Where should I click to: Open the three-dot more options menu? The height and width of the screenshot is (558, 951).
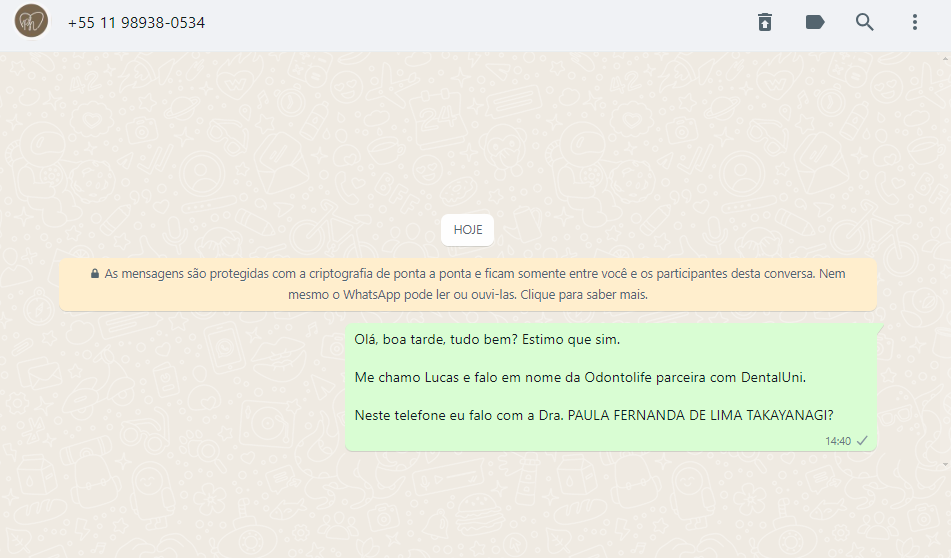(x=915, y=22)
